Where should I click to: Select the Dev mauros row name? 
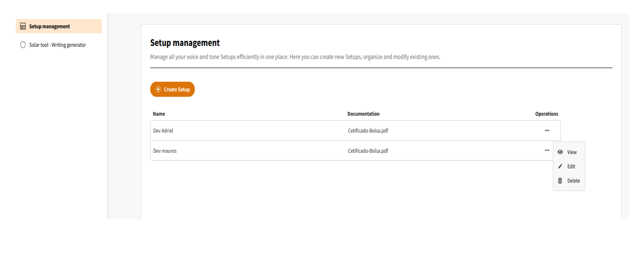click(x=165, y=151)
